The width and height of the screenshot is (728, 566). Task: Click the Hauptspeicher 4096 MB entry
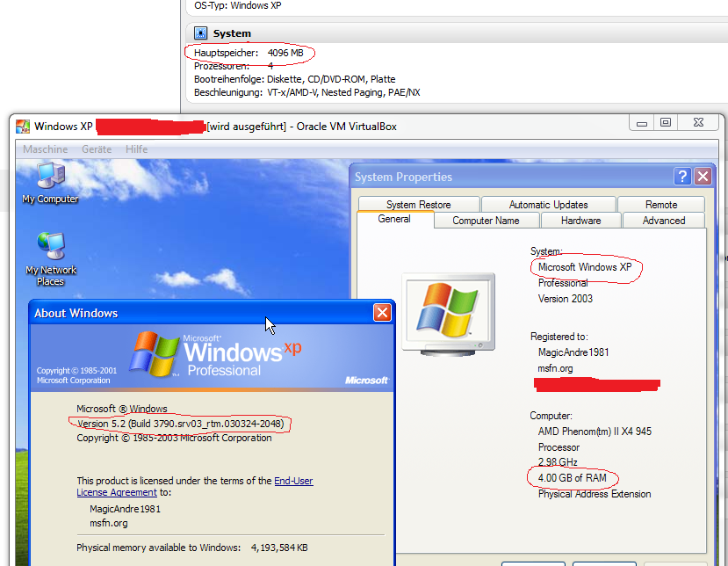click(249, 53)
